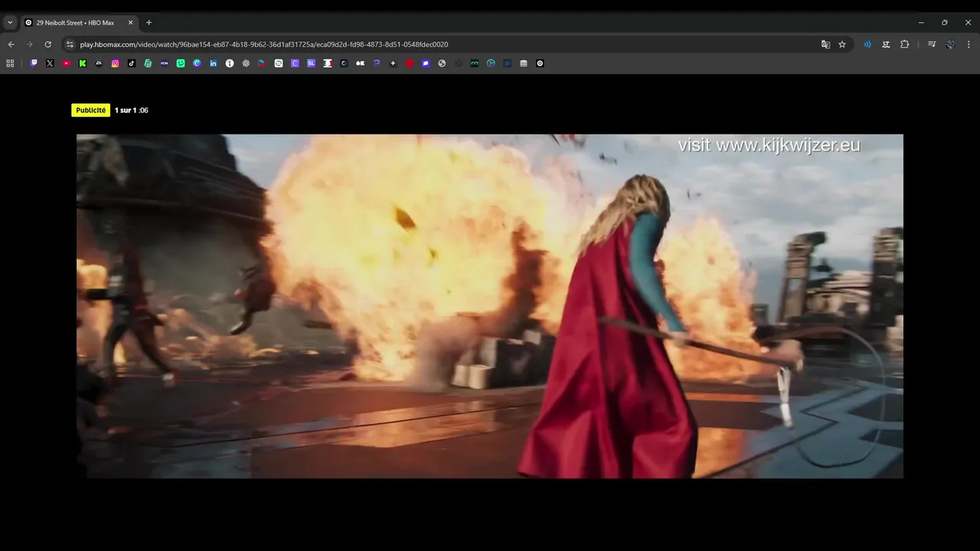Open the apps grid shortcut
This screenshot has width=980, height=551.
(x=10, y=64)
